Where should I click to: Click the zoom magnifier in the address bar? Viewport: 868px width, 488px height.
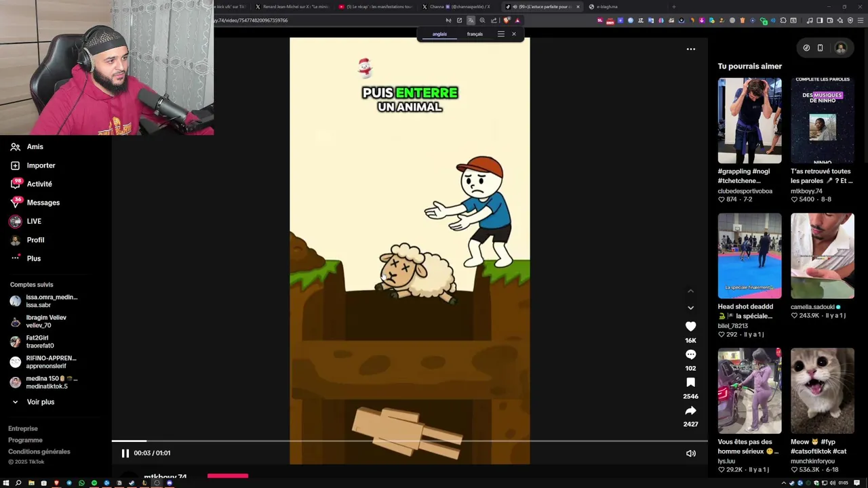pos(482,20)
